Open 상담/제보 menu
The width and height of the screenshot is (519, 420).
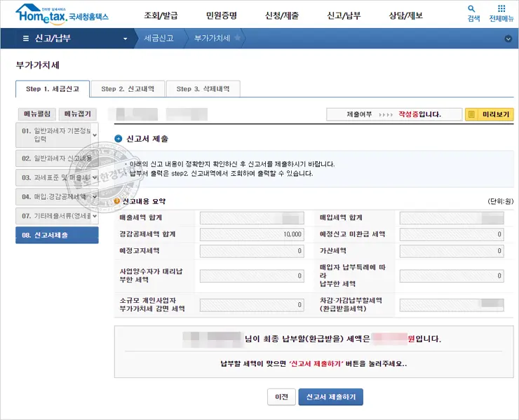click(406, 15)
